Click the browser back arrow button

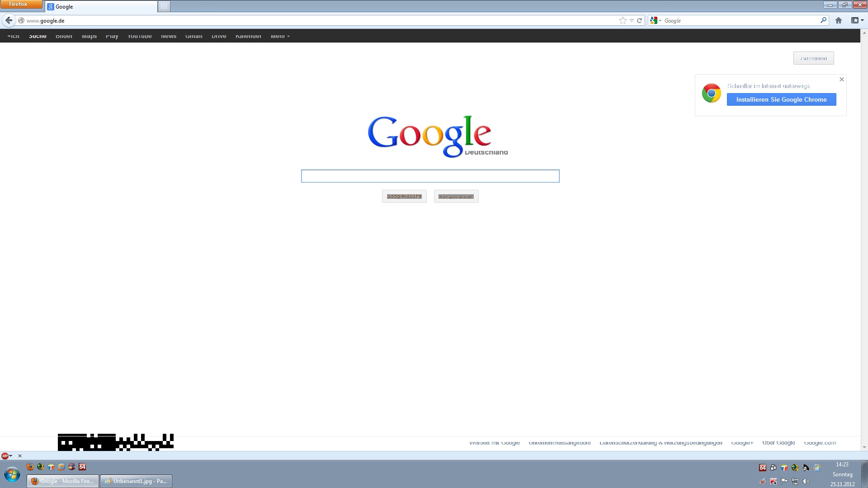pyautogui.click(x=9, y=20)
